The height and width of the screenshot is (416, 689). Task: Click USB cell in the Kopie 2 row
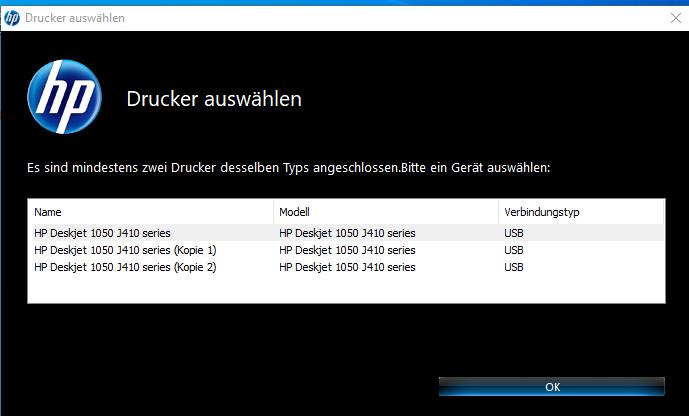[x=514, y=267]
